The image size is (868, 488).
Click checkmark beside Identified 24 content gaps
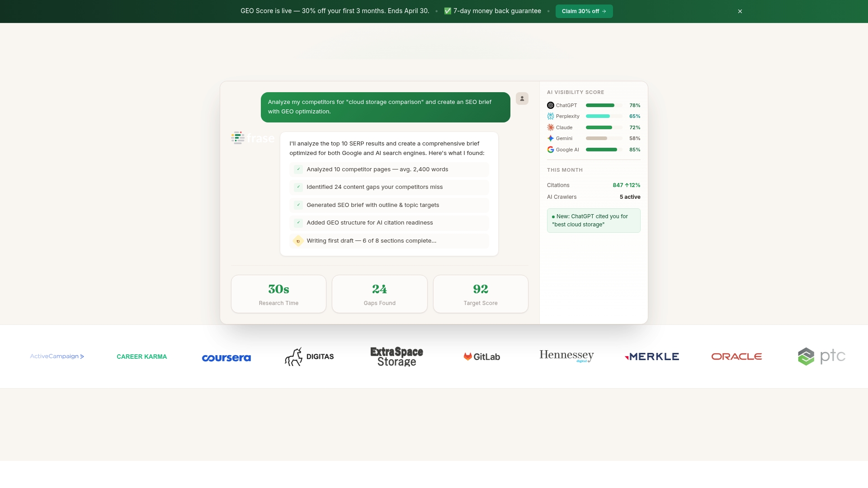298,187
